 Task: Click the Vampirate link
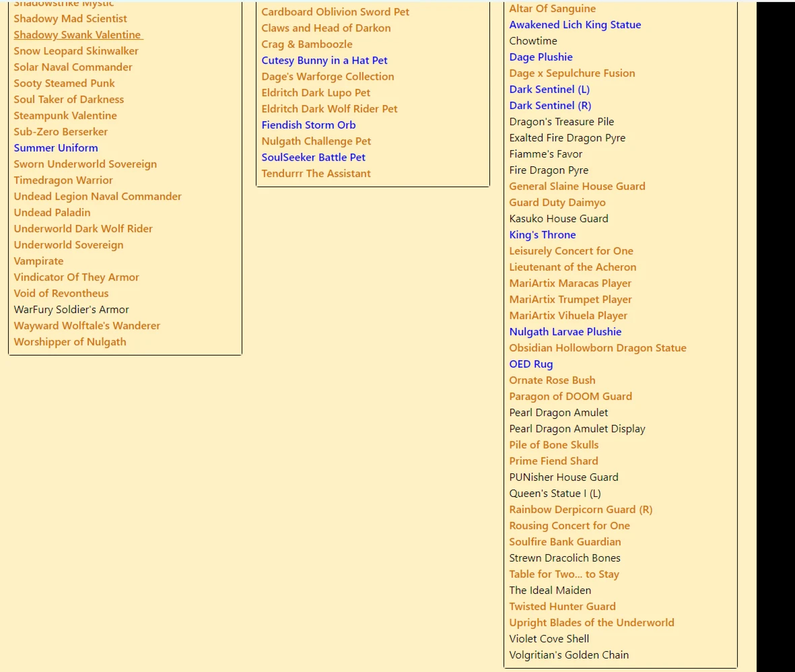pos(38,261)
